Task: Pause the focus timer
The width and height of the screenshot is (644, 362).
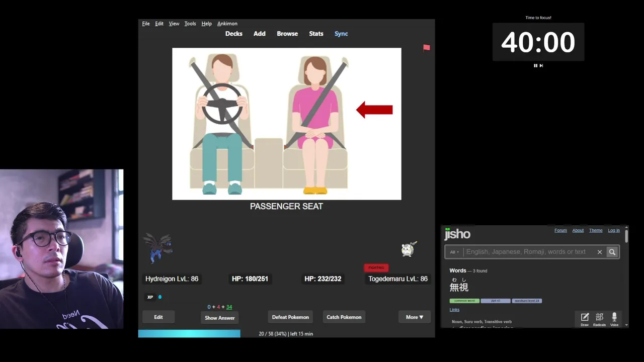Action: click(535, 65)
